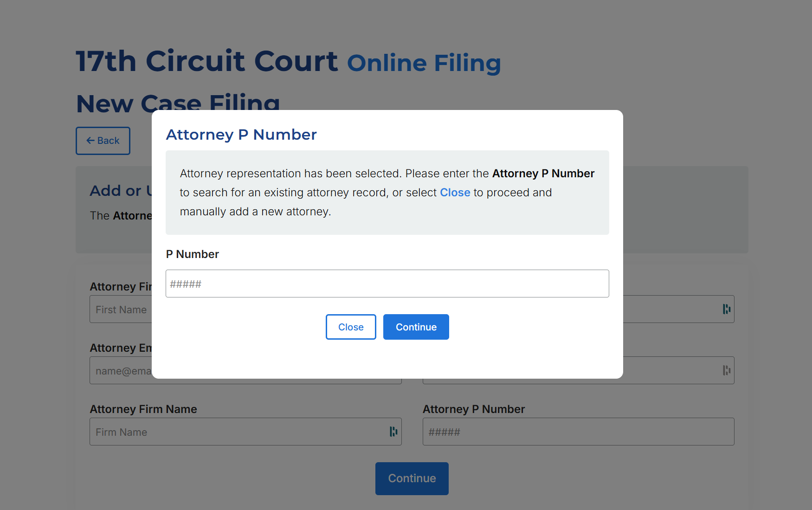Go back using the Back button label
Image resolution: width=812 pixels, height=510 pixels.
(x=108, y=141)
